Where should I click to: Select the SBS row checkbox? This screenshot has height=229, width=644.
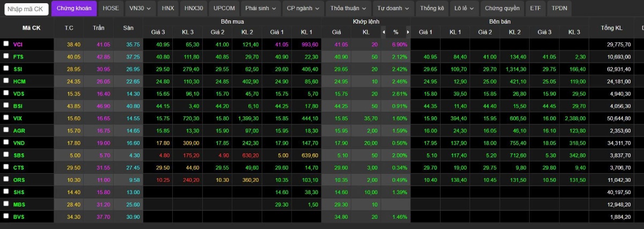click(6, 154)
